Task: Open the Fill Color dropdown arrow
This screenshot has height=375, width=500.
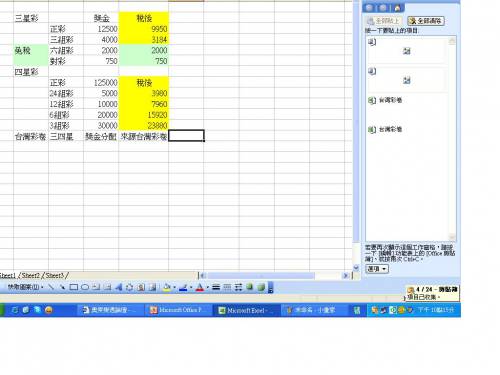Action: [x=174, y=287]
